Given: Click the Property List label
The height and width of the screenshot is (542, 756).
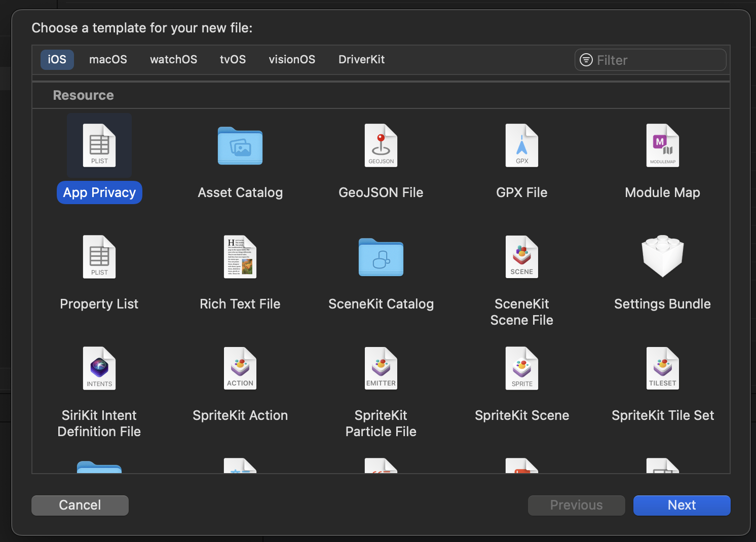Looking at the screenshot, I should pos(99,304).
